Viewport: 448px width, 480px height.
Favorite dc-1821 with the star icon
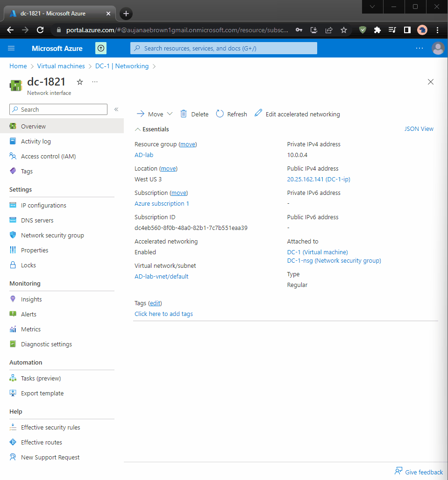pyautogui.click(x=80, y=82)
